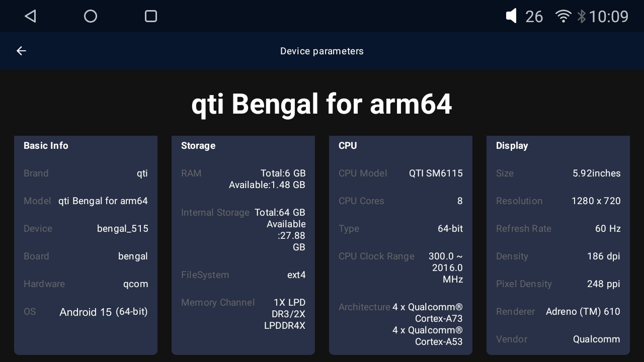Screen dimensions: 644x362
Task: Select the Display card heading
Action: click(x=512, y=146)
